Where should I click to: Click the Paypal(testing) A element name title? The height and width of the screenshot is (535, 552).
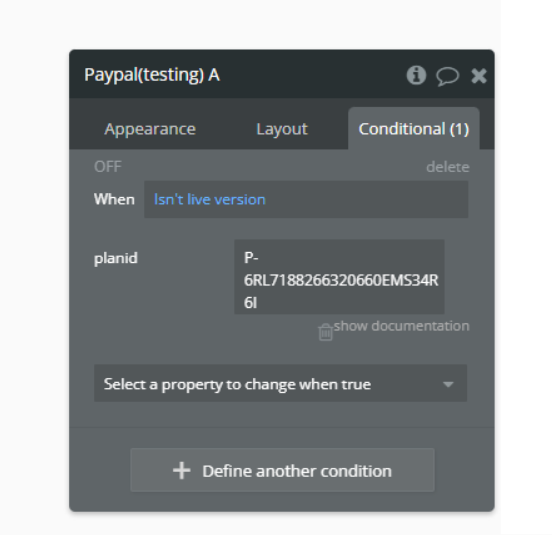pyautogui.click(x=152, y=75)
